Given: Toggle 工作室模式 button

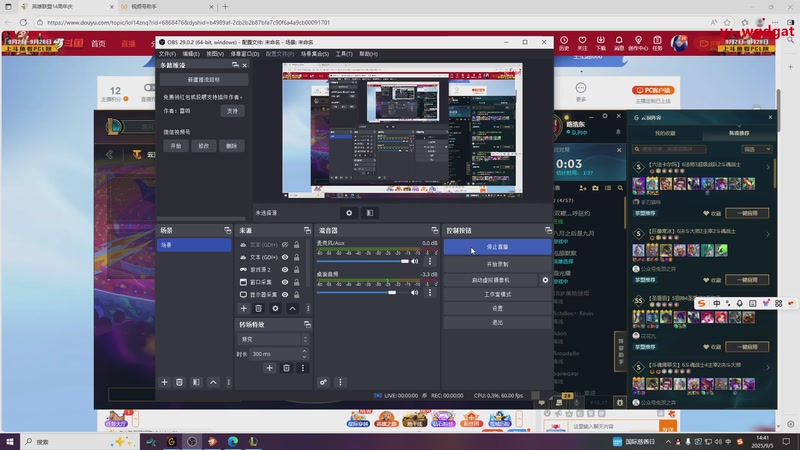Looking at the screenshot, I should coord(497,294).
